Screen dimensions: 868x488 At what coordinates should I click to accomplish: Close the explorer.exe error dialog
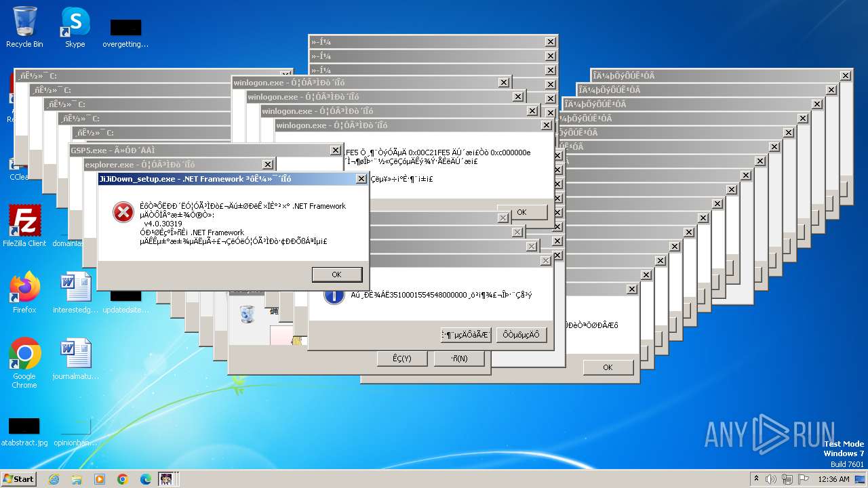(x=268, y=165)
